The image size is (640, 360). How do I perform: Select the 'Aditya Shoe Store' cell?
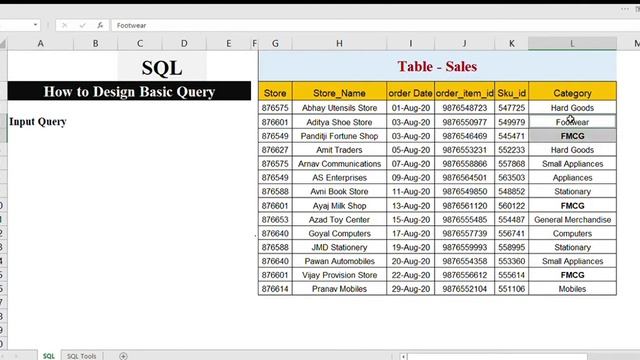[x=339, y=122]
